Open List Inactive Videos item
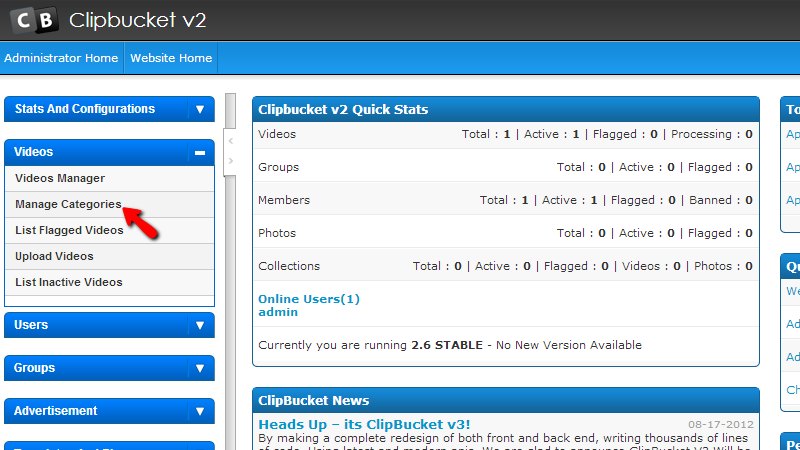 coord(109,283)
